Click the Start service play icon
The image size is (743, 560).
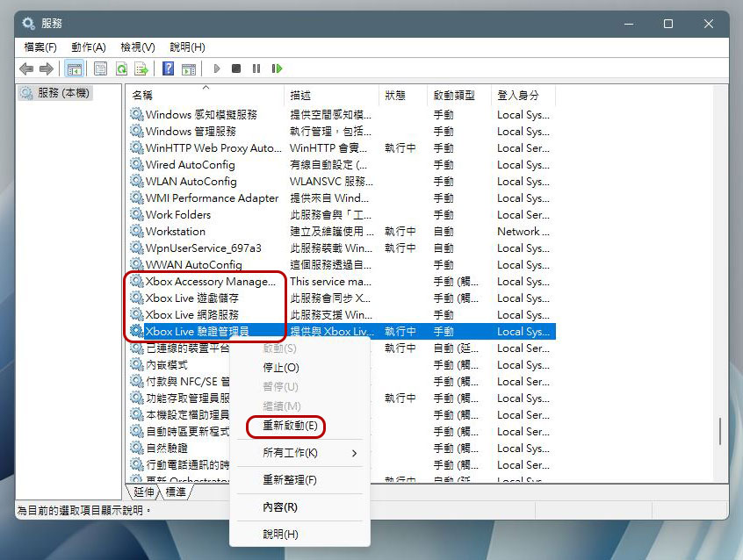tap(217, 68)
